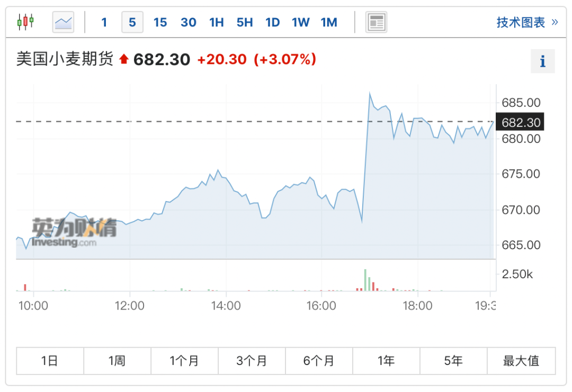Screen dimensions: 572x392
Task: Select the 5-minute interval
Action: (132, 22)
